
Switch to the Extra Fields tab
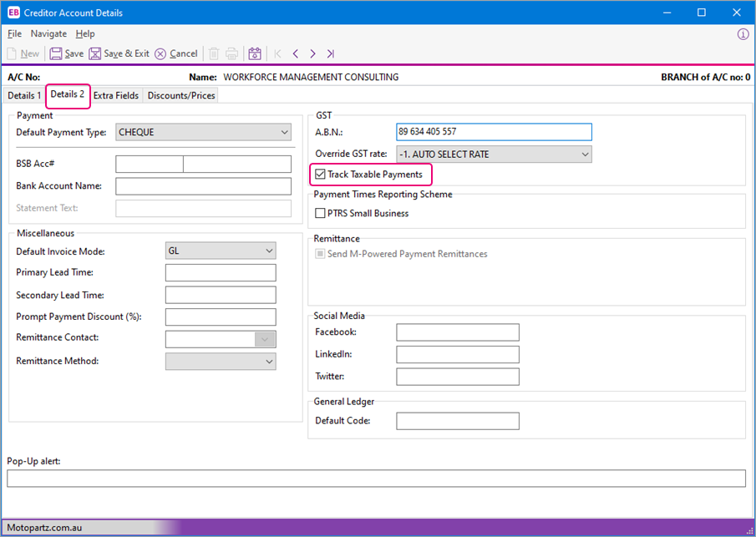click(x=116, y=95)
